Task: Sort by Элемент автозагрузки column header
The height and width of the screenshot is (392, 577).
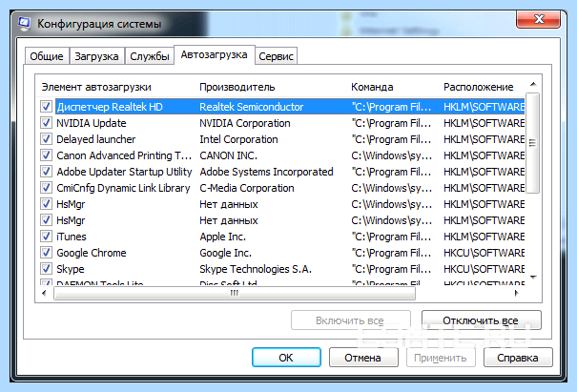Action: click(96, 87)
